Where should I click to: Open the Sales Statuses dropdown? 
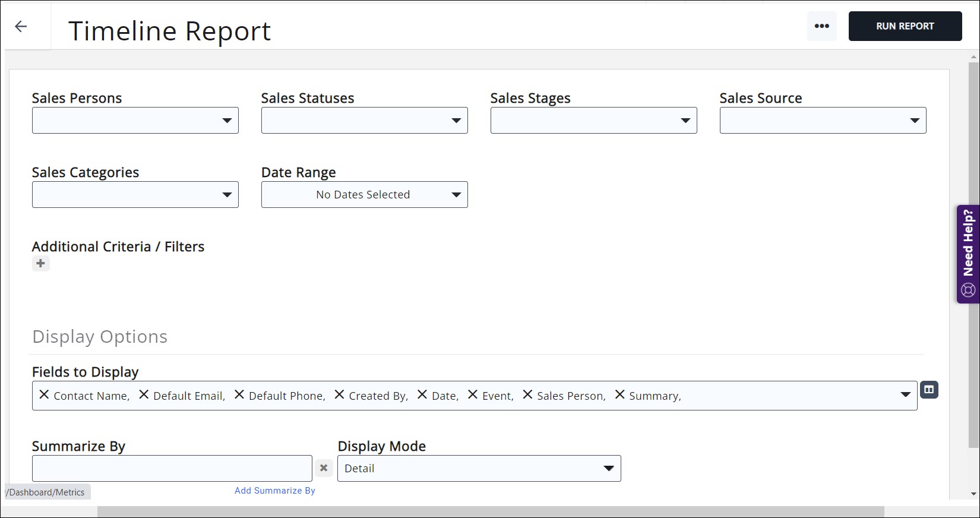(364, 121)
